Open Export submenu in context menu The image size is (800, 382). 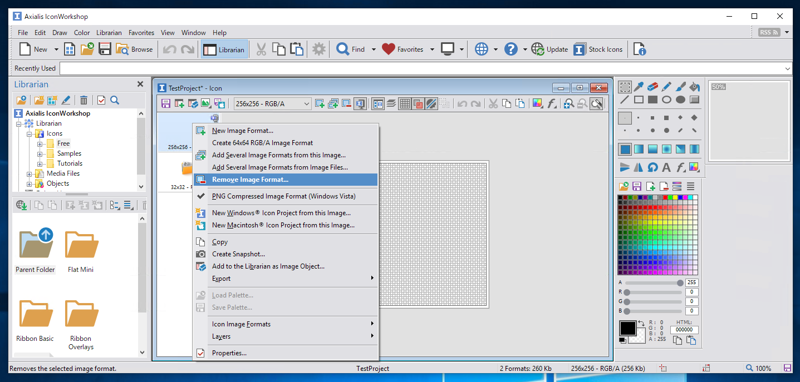point(286,278)
